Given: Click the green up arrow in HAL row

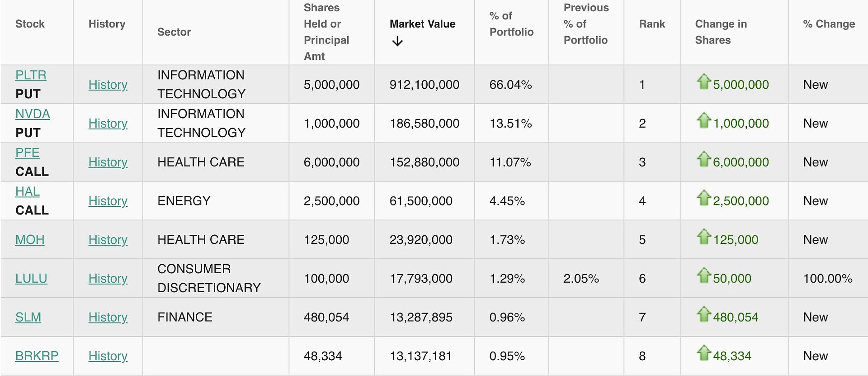Looking at the screenshot, I should [703, 198].
